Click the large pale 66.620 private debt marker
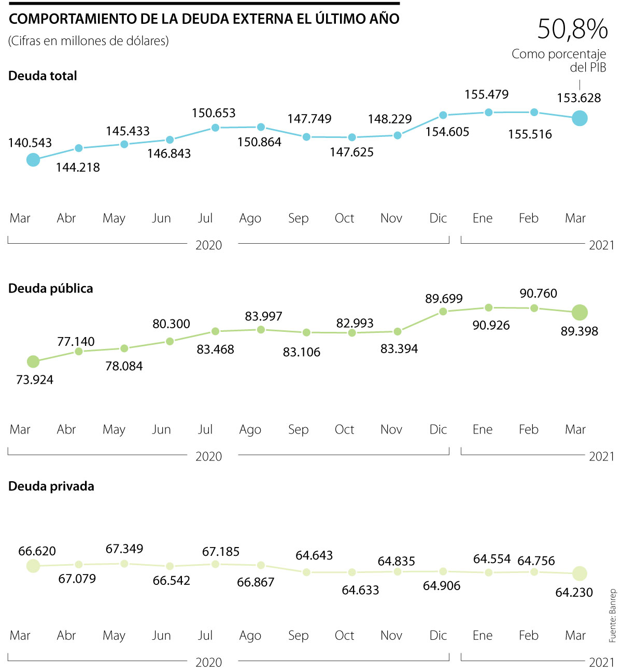The image size is (622, 672). coord(33,566)
